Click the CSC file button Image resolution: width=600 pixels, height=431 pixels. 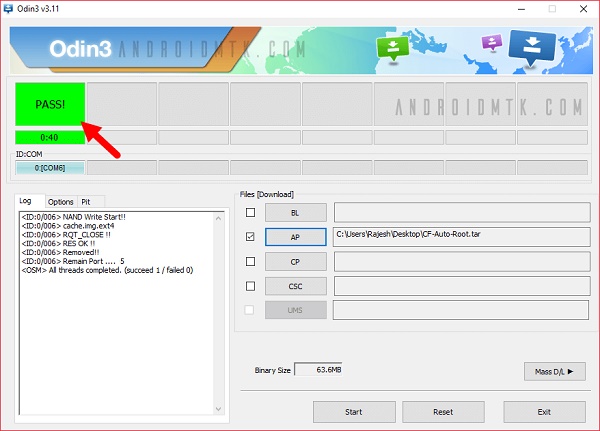coord(296,286)
